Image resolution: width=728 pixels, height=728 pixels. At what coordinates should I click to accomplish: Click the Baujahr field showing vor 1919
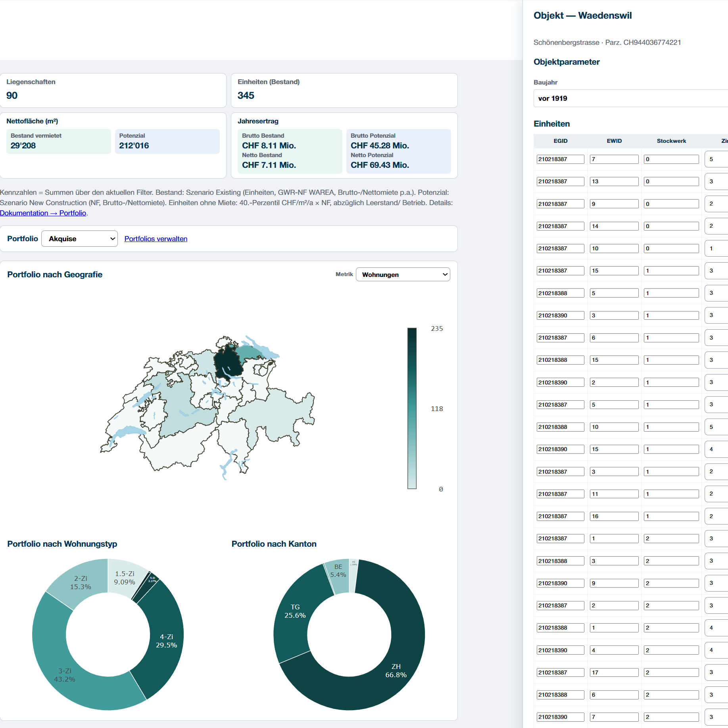[631, 98]
